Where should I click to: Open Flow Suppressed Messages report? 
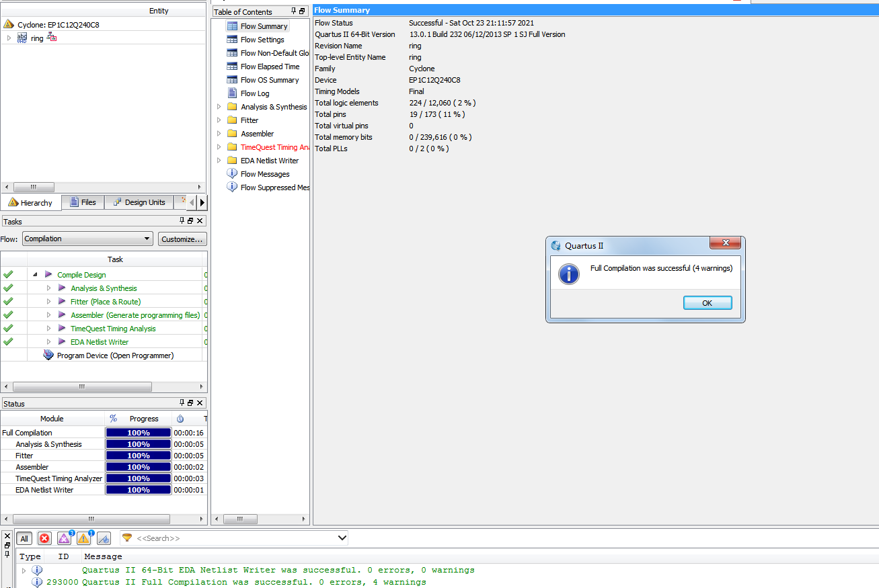pos(268,187)
